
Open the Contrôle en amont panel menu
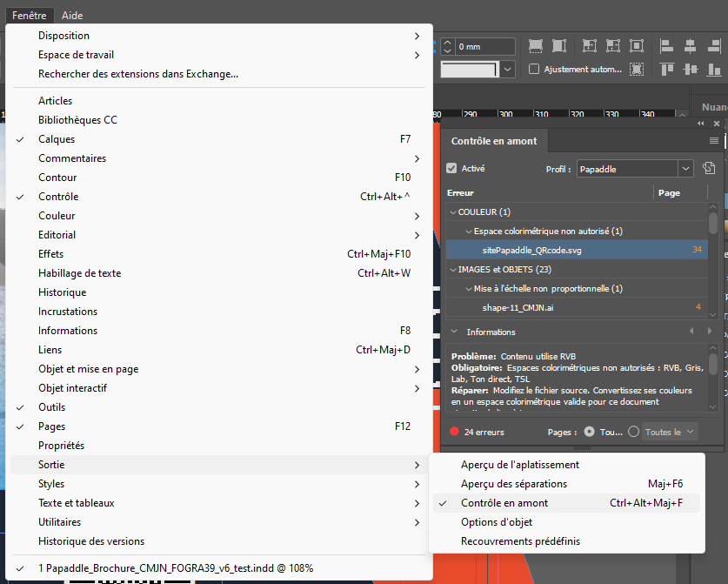click(x=714, y=141)
